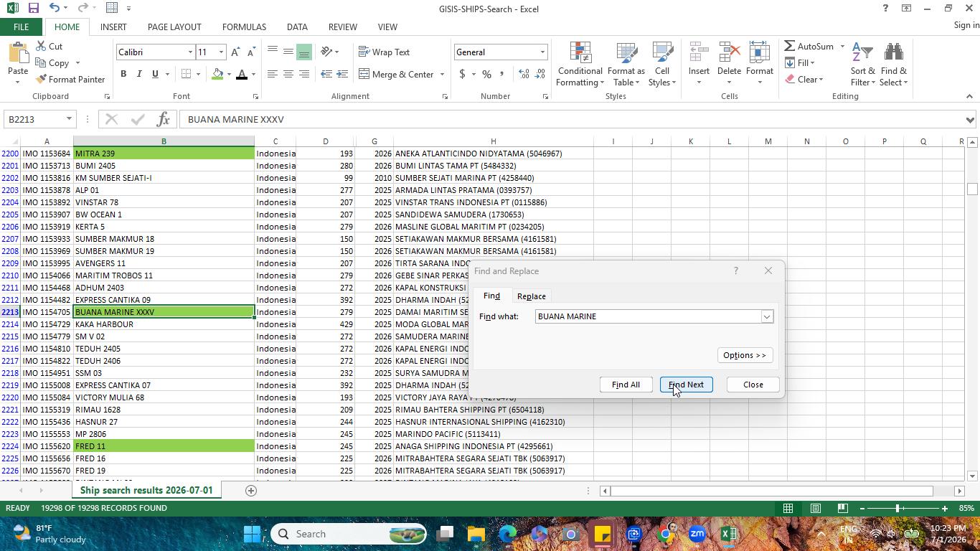Viewport: 980px width, 551px height.
Task: Decrease the font size
Action: pos(250,52)
